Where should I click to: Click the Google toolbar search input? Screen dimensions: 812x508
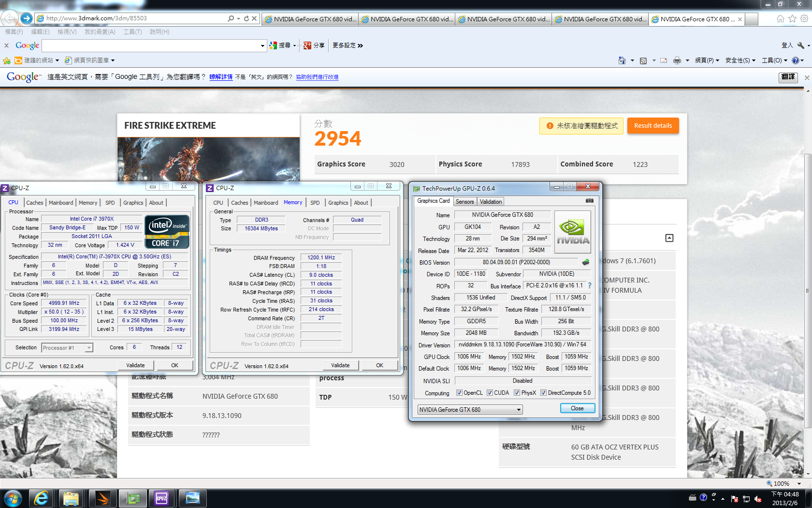coord(151,46)
